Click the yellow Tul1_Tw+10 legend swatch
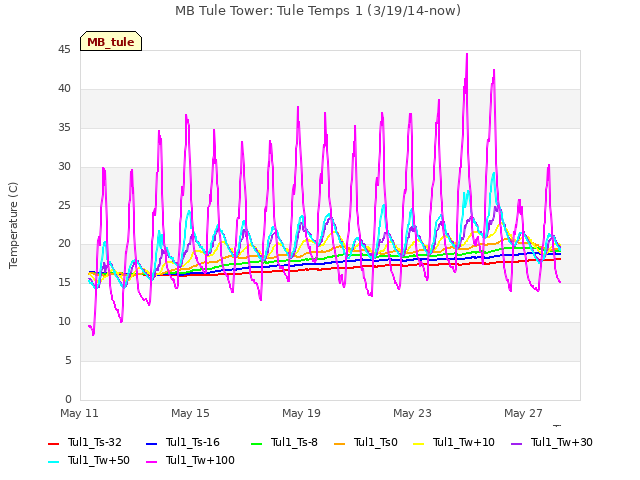 418,444
